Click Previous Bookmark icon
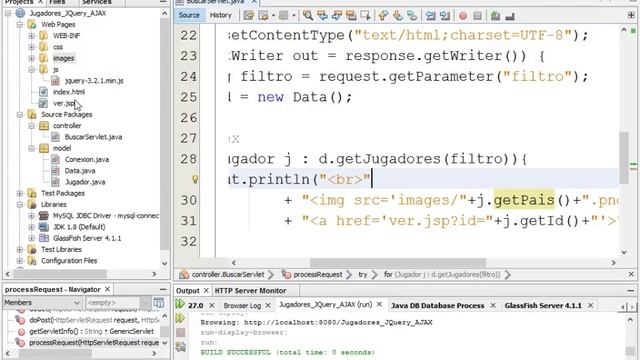 [383, 16]
